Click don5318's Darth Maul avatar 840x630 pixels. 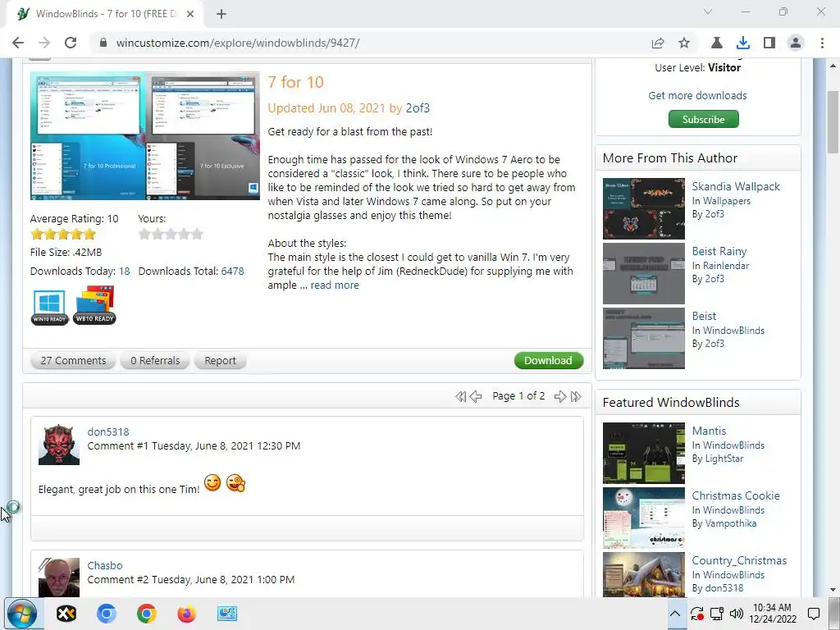pyautogui.click(x=59, y=445)
